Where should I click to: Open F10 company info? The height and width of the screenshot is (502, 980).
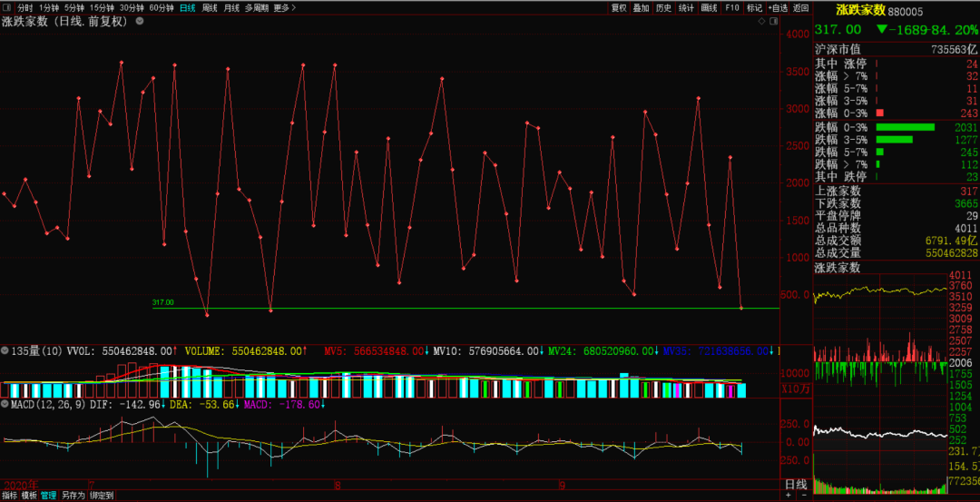click(x=732, y=8)
